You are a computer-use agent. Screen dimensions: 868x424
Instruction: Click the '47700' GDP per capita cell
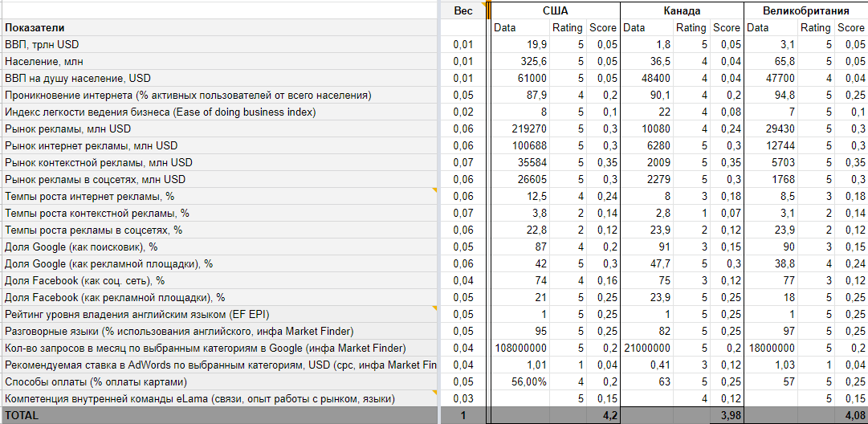point(771,78)
